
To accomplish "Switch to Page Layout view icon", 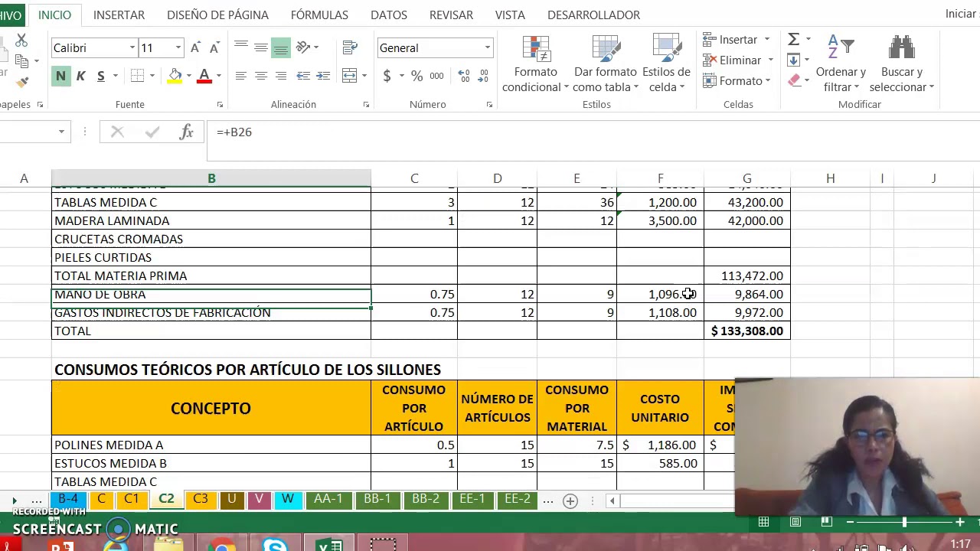I will coord(795,522).
